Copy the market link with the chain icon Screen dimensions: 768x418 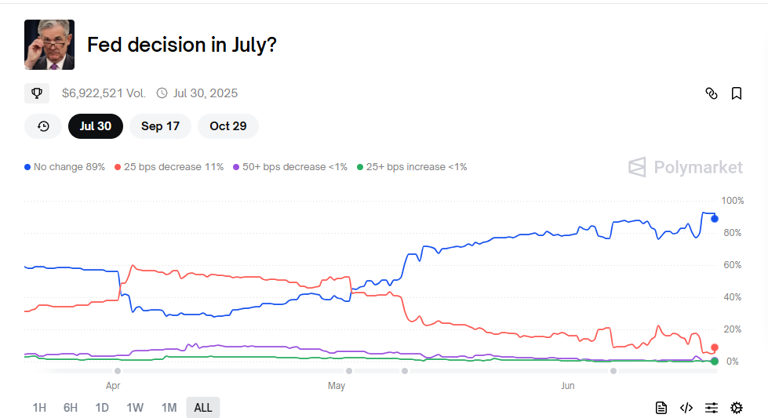[711, 93]
